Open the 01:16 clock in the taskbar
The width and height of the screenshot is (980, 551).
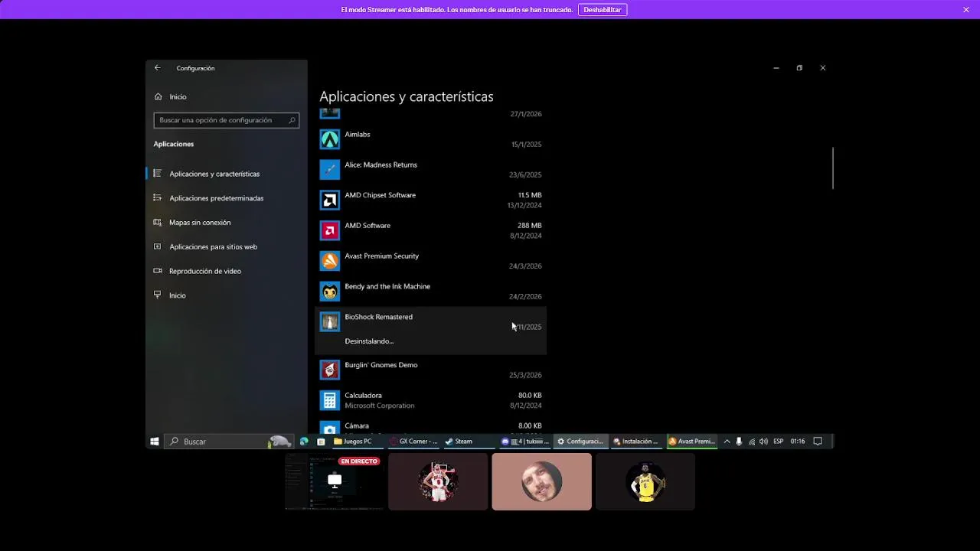[798, 442]
